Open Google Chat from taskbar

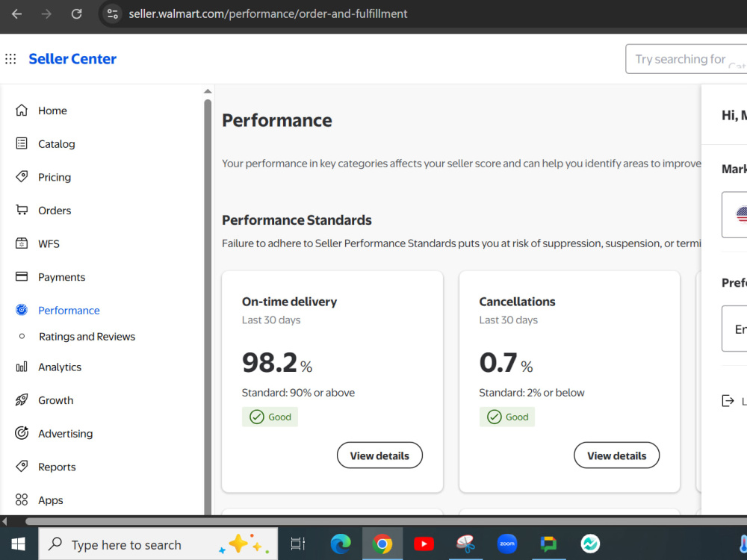pyautogui.click(x=548, y=544)
